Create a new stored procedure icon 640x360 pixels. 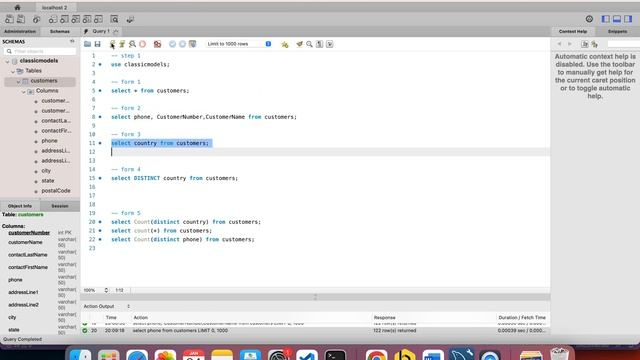point(87,19)
